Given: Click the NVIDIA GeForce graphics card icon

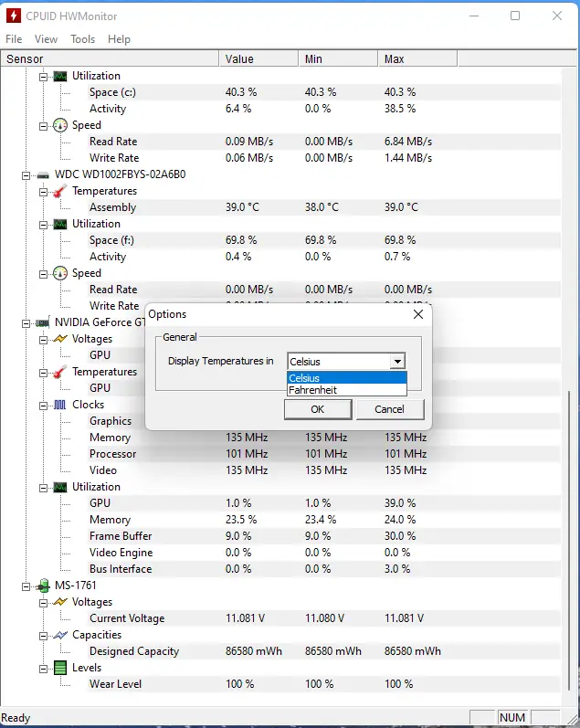Looking at the screenshot, I should (43, 322).
